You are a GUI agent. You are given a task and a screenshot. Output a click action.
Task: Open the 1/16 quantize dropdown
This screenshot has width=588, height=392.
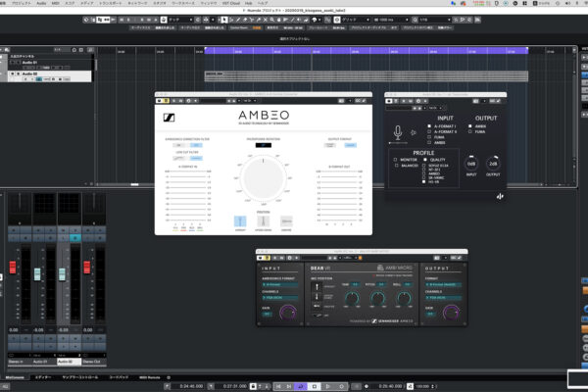tap(435, 20)
